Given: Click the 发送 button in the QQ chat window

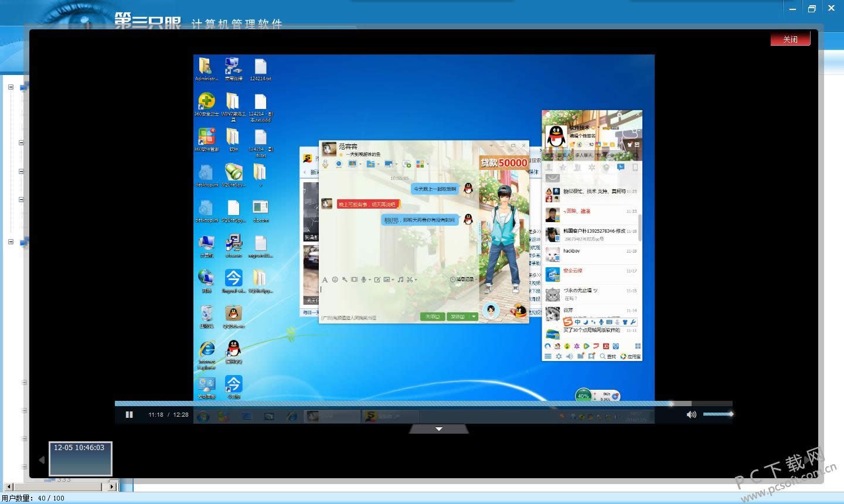Looking at the screenshot, I should click(x=458, y=316).
